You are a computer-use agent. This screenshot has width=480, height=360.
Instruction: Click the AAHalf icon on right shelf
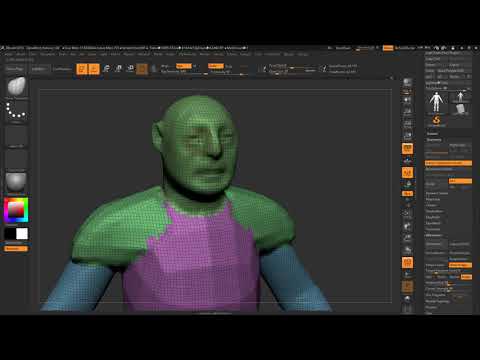(407, 136)
